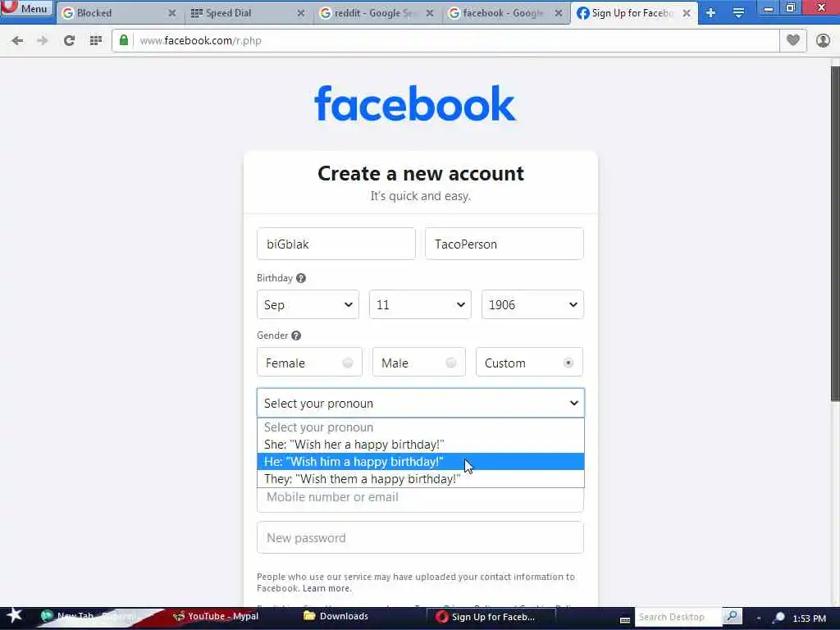This screenshot has width=840, height=630.
Task: Select the Custom gender radio button
Action: [568, 363]
